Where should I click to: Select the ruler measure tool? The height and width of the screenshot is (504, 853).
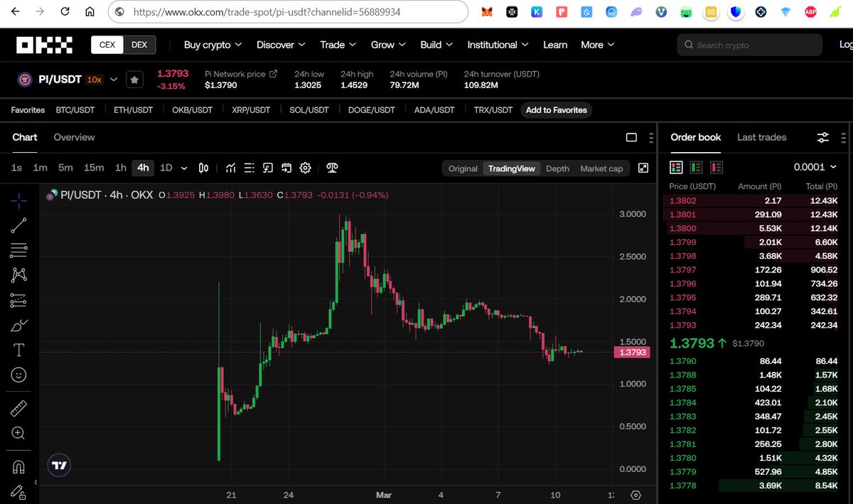point(19,408)
